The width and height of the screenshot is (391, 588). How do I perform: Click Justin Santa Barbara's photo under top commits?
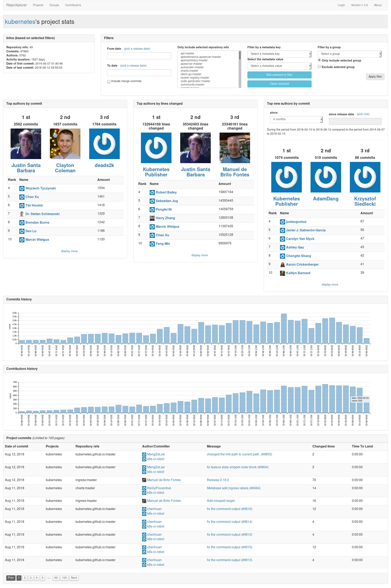pos(26,144)
